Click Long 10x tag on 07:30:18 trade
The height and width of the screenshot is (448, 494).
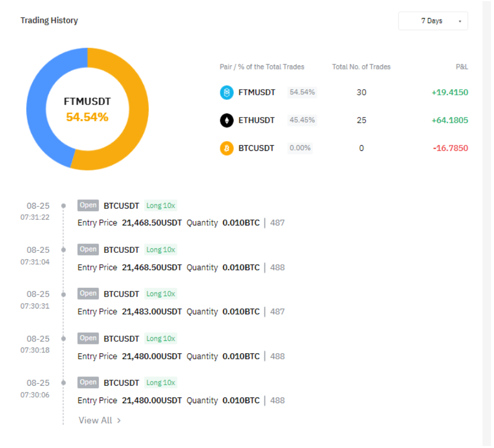coord(161,339)
